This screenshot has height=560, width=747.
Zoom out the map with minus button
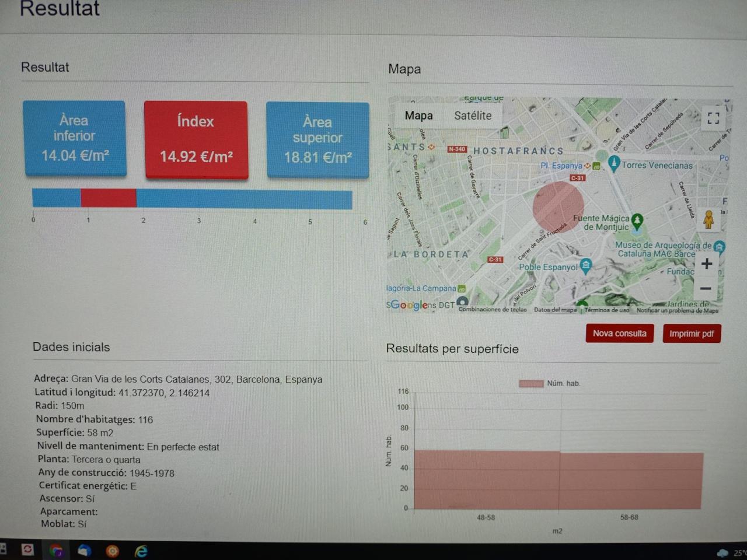(x=706, y=289)
